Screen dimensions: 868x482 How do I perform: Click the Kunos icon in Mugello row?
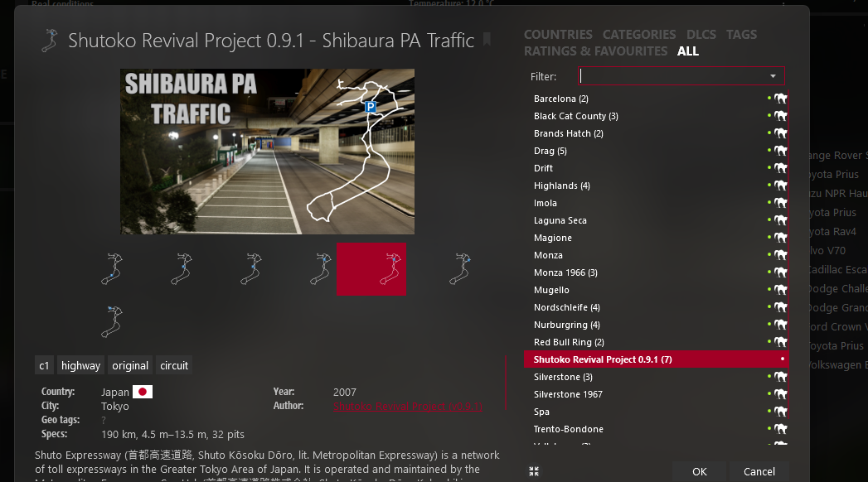780,290
